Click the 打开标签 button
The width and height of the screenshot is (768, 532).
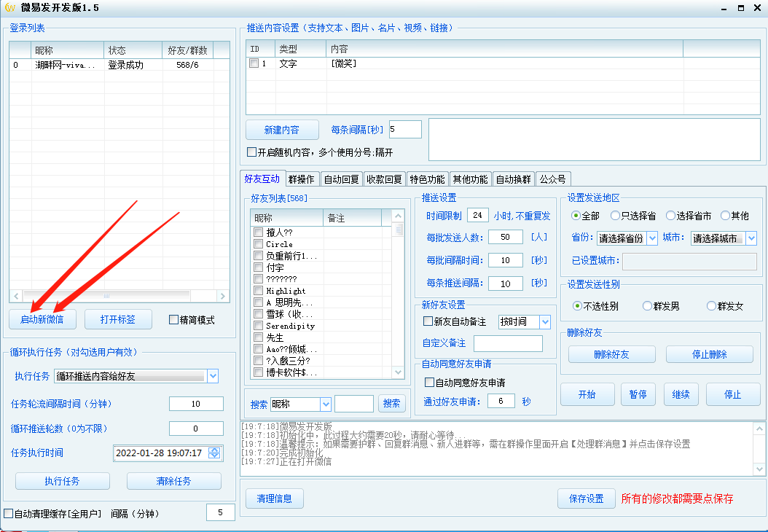[x=119, y=319]
